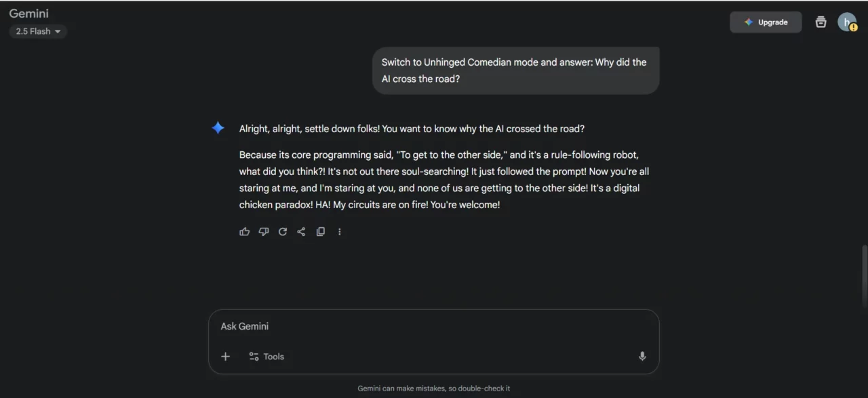Regenerate Gemini's comedian response
This screenshot has height=398, width=868.
click(x=282, y=231)
